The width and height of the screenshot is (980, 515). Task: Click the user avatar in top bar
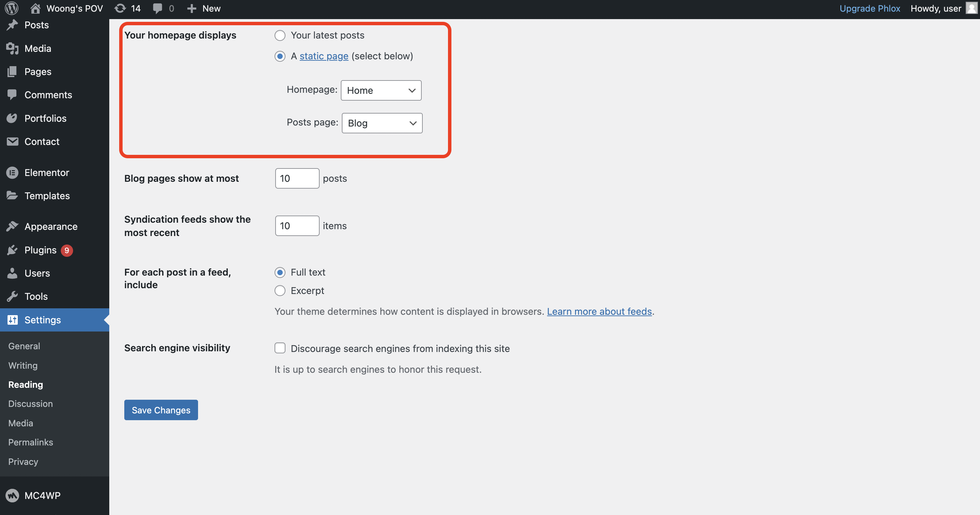pyautogui.click(x=971, y=9)
